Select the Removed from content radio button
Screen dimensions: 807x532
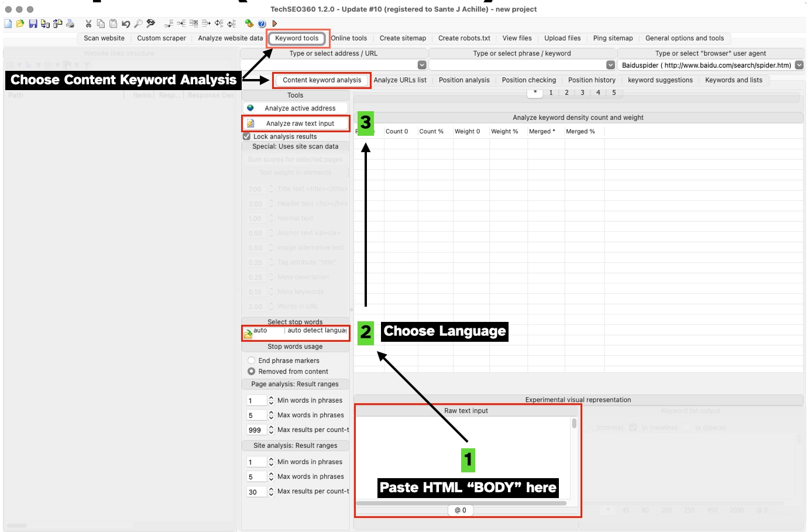tap(252, 372)
